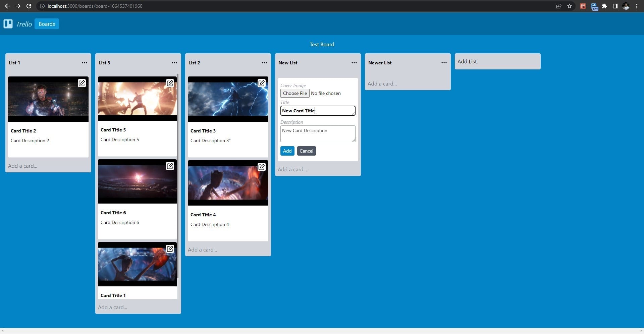Click Add a card in List 2

pos(203,249)
